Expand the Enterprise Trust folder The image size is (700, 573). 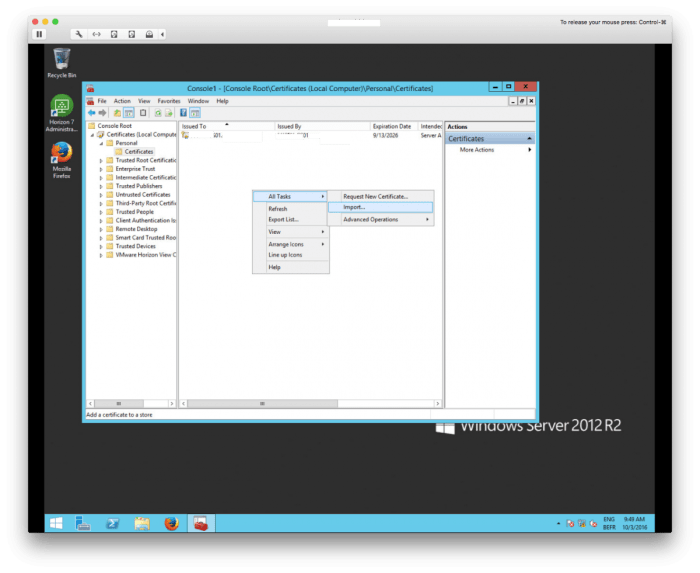pyautogui.click(x=101, y=169)
